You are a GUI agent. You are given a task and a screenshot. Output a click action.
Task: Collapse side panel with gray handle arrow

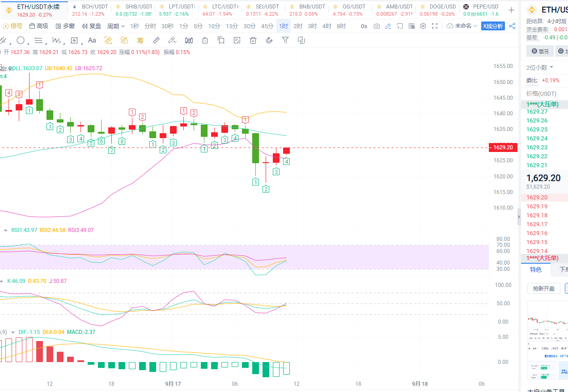pos(519,216)
